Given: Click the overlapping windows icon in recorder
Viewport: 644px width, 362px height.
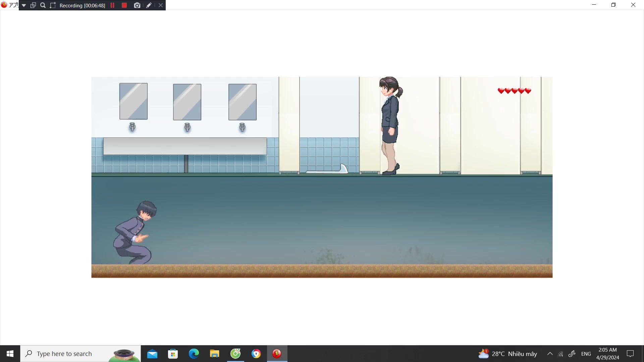Looking at the screenshot, I should [33, 5].
